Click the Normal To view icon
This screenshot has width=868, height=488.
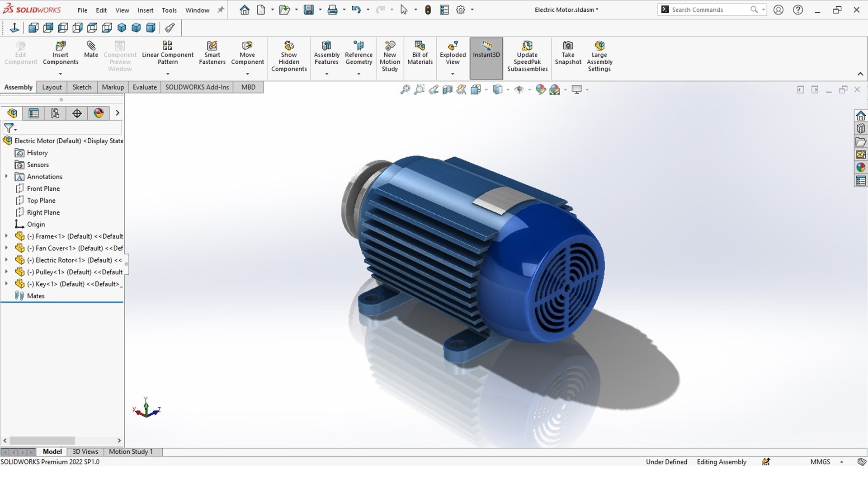coord(14,28)
